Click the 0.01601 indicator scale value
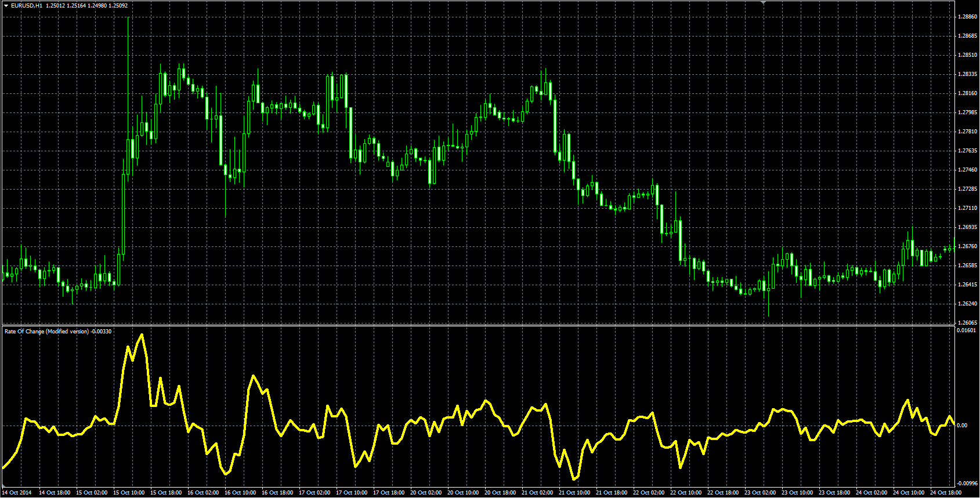The image size is (980, 498). click(966, 330)
